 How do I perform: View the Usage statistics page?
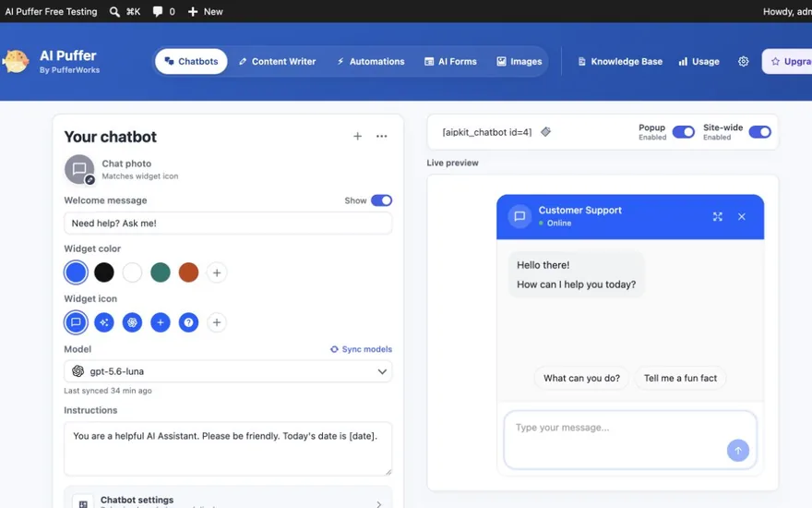coord(699,61)
